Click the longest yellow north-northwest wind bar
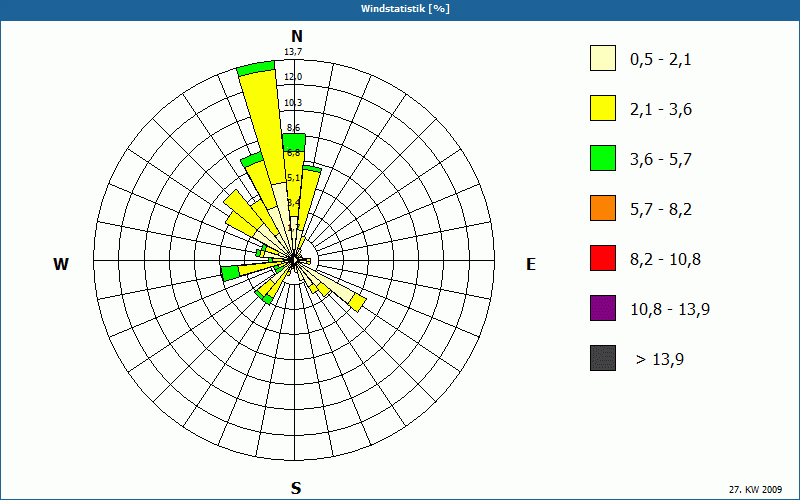This screenshot has height=500, width=800. pos(263,128)
